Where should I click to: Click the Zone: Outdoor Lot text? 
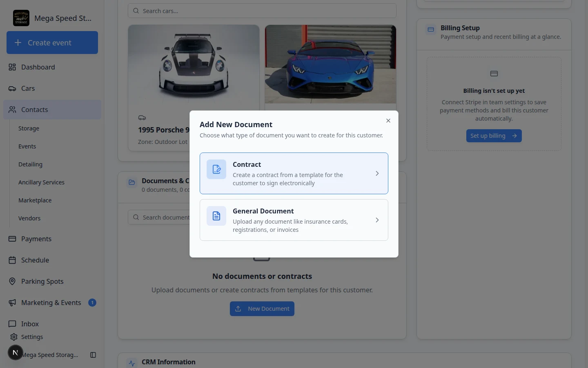coord(163,142)
